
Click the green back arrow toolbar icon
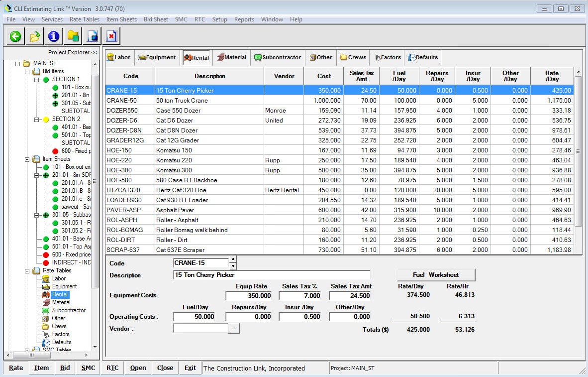point(15,36)
